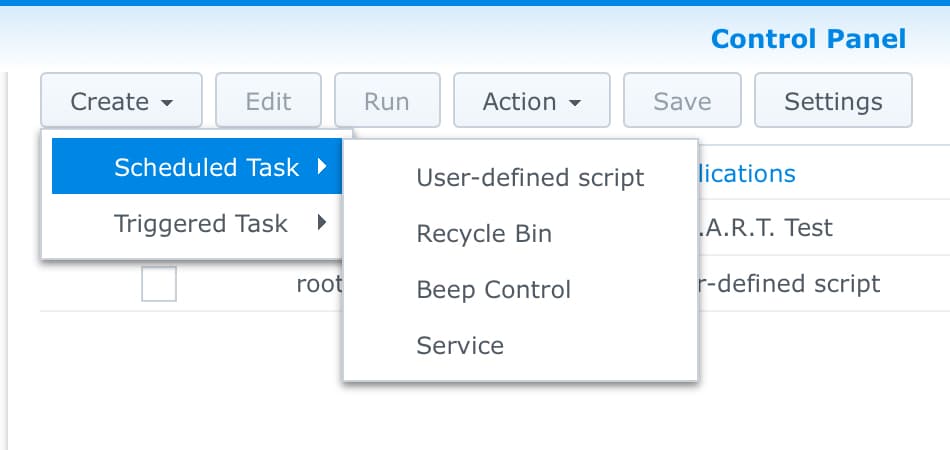Open the Action dropdown menu
Viewport: 950px width, 450px height.
click(532, 101)
